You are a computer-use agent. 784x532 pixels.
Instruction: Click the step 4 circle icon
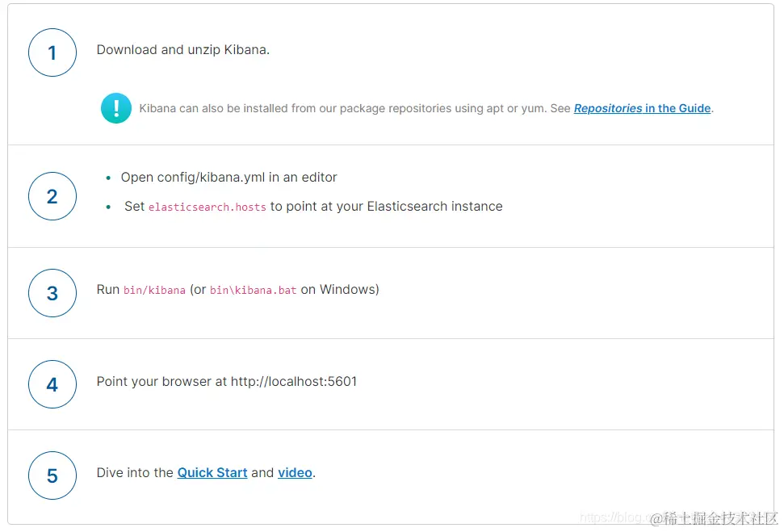(52, 383)
